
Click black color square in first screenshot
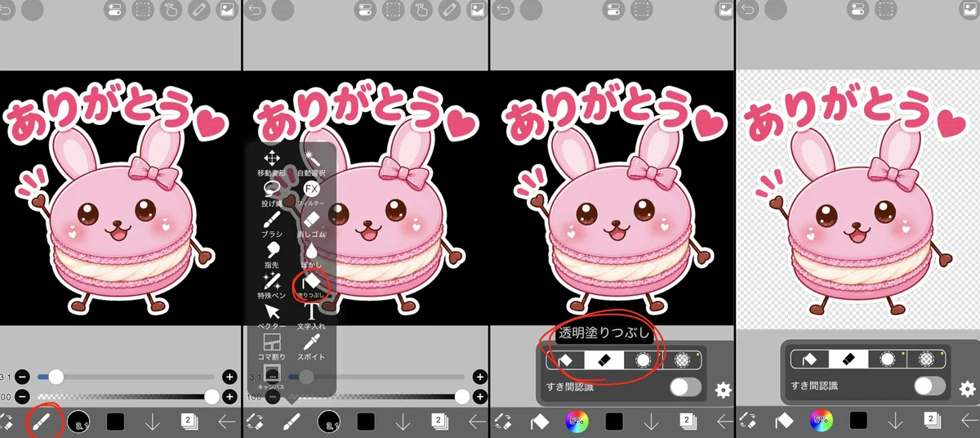click(x=115, y=422)
